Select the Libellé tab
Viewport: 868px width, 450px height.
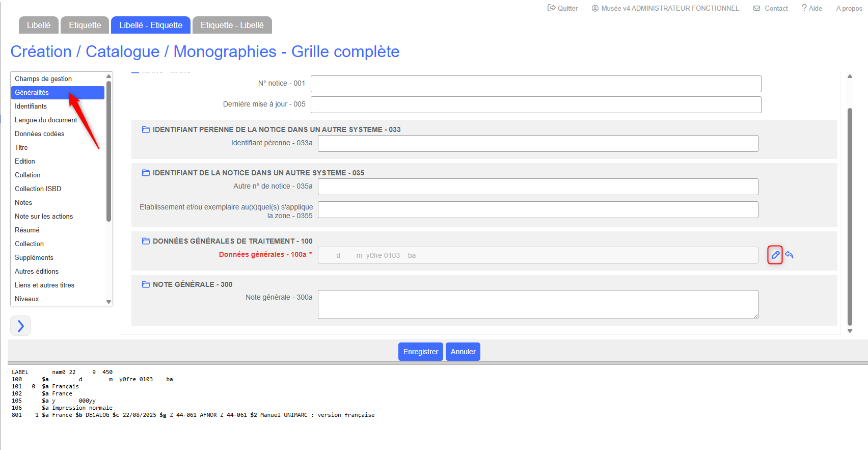39,25
